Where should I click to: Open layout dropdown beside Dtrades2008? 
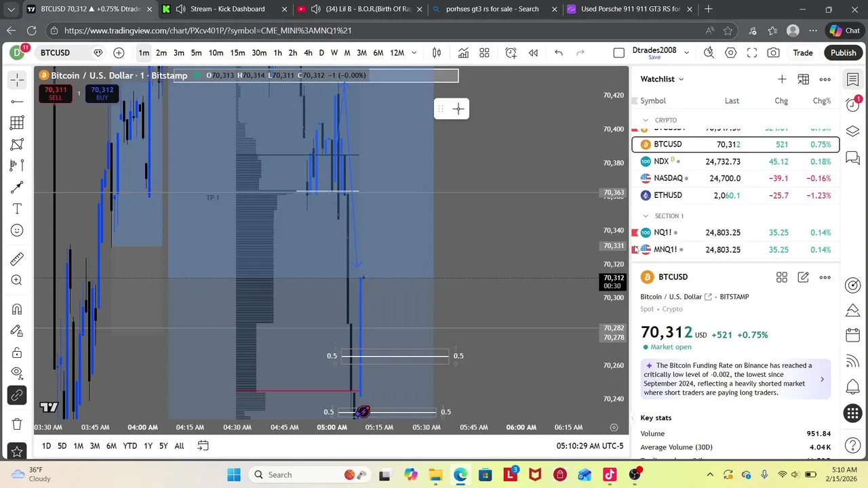pyautogui.click(x=686, y=53)
